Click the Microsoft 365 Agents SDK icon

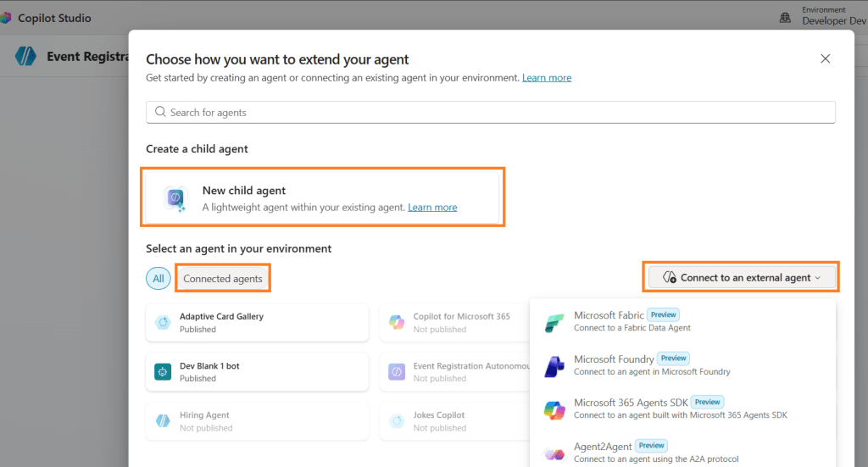554,410
